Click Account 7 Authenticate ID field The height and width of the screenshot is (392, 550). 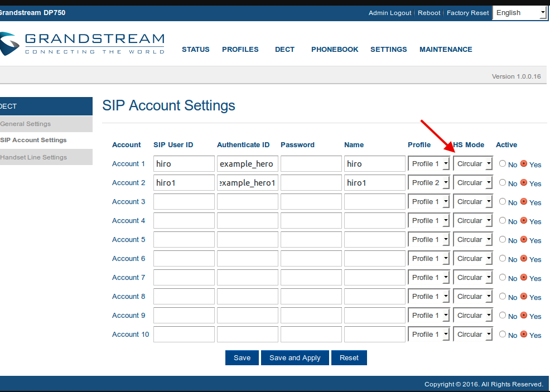248,277
